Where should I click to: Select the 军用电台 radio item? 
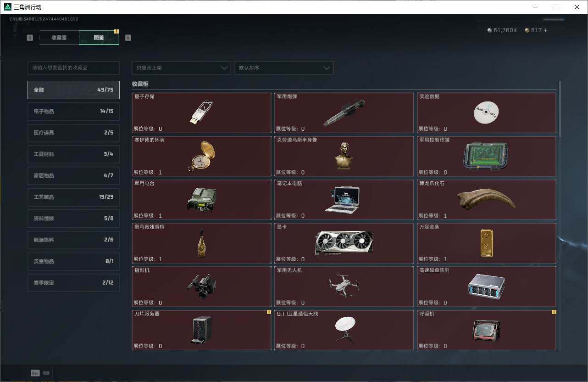click(x=201, y=200)
